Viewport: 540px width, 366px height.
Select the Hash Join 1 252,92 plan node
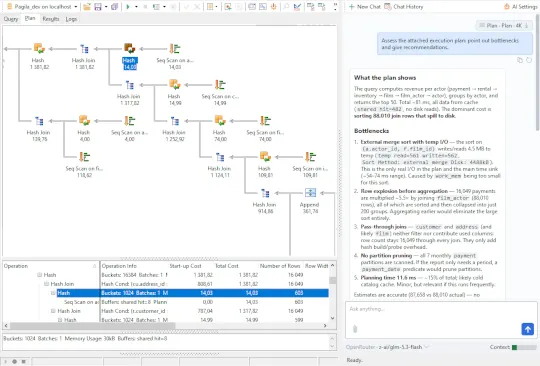175,128
